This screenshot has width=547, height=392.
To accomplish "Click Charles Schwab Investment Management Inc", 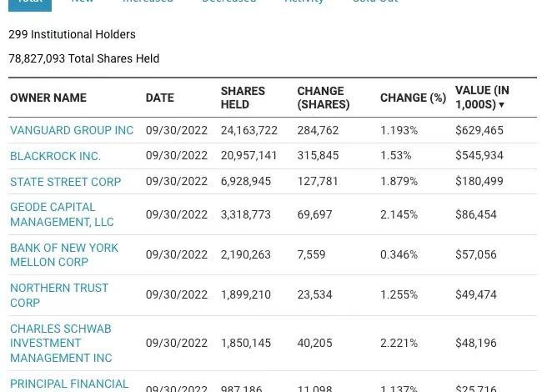I will pos(61,343).
